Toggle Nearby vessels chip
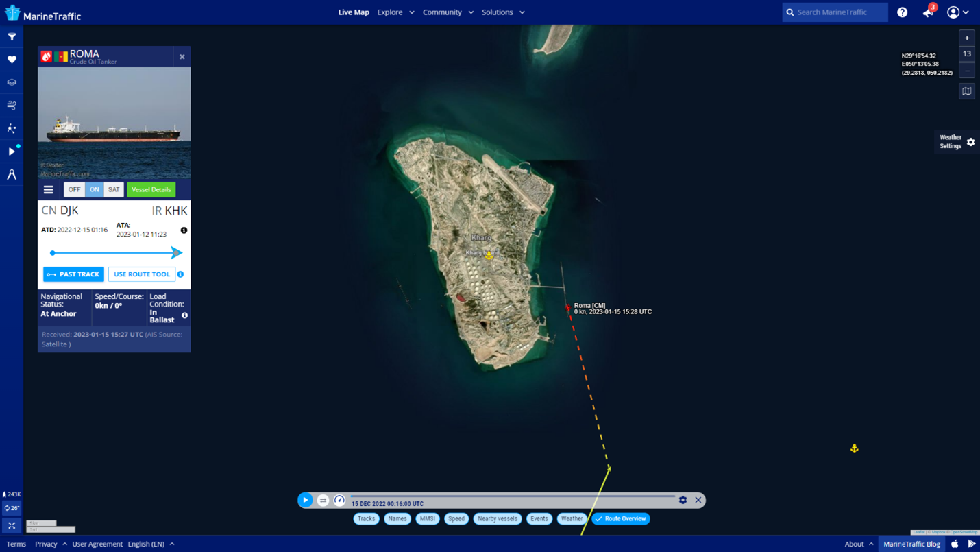This screenshot has width=980, height=552. [498, 519]
